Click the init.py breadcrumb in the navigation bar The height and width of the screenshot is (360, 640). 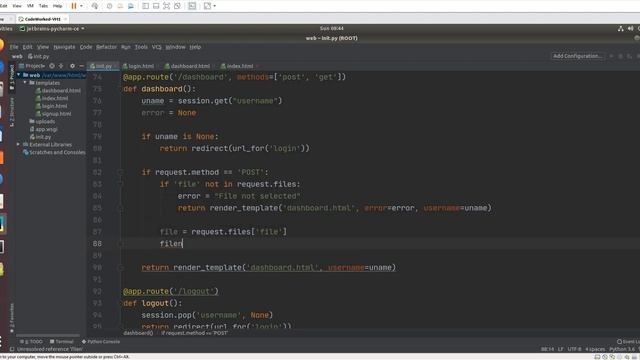pyautogui.click(x=39, y=56)
